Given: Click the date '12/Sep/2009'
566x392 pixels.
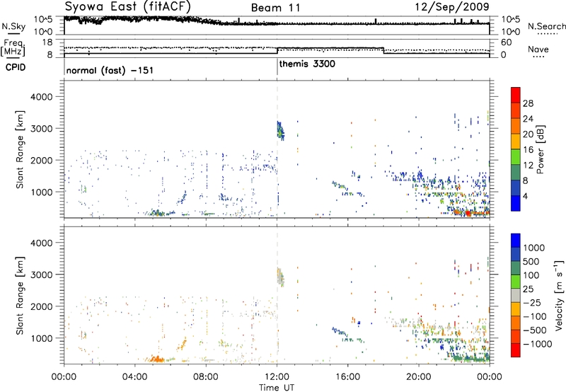Looking at the screenshot, I should (x=451, y=7).
